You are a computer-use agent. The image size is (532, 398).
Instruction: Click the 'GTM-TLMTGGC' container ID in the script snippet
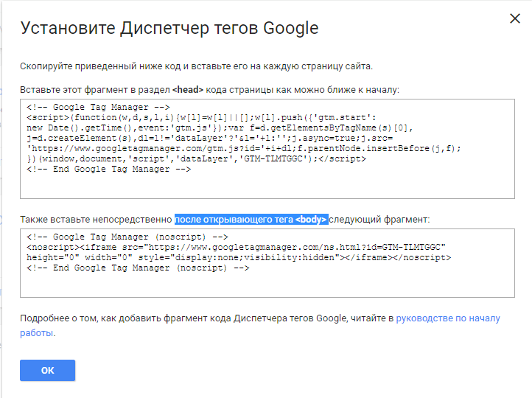point(273,158)
